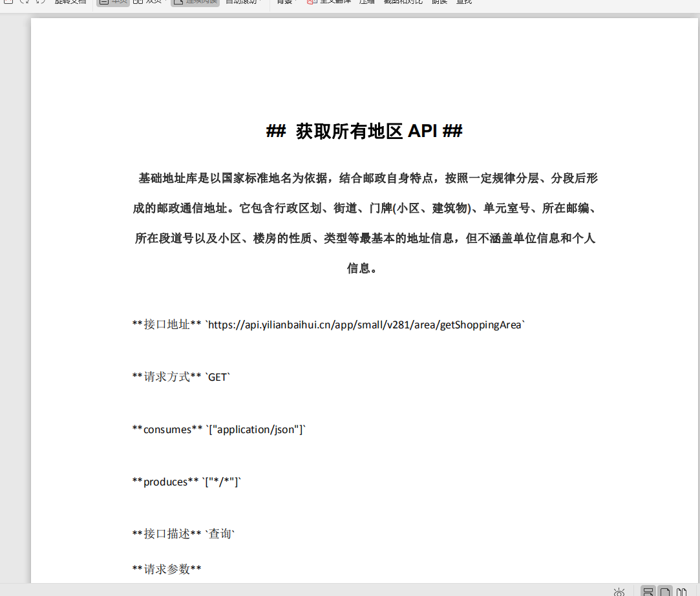Viewport: 700px width, 596px height.
Task: Click the 查找 find button
Action: 464,2
